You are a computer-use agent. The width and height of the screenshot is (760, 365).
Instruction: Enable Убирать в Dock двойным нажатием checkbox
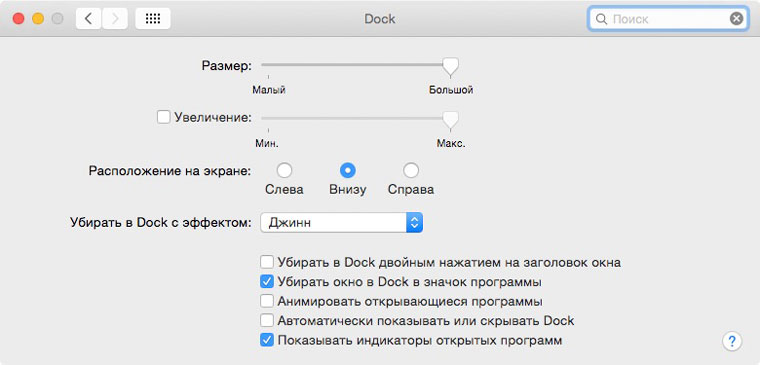(x=267, y=262)
